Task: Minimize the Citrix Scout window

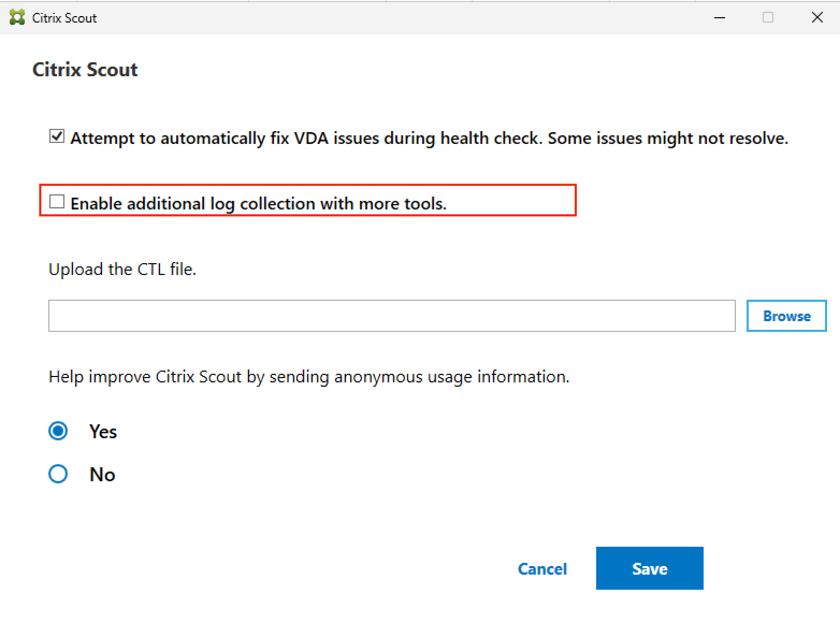Action: coord(719,17)
